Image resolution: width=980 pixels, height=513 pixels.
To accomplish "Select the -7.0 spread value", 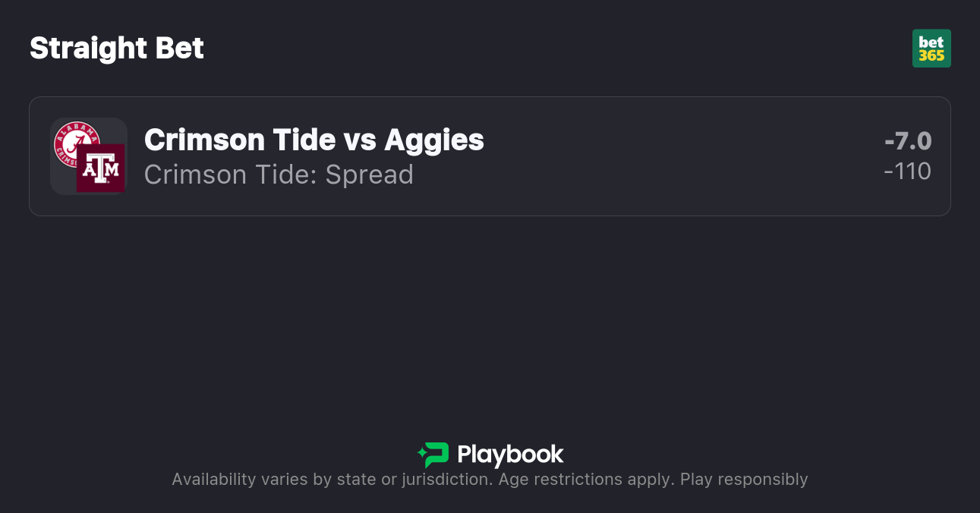I will pos(908,141).
